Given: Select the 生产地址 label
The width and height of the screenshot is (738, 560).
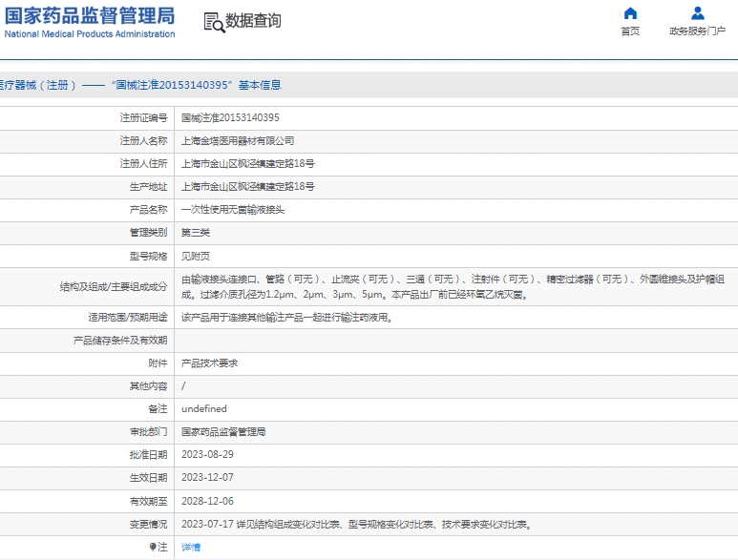Looking at the screenshot, I should pos(148,187).
